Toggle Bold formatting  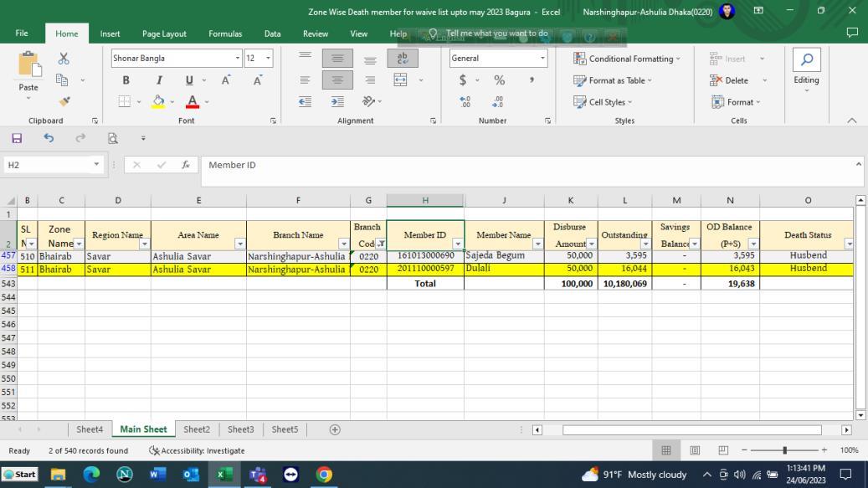(126, 80)
